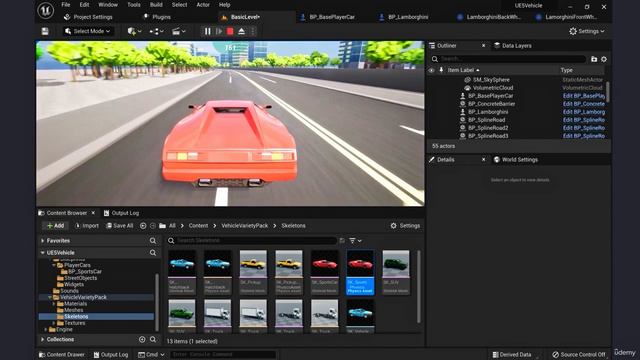Select BP_SplineRoad2 in the Outliner
The width and height of the screenshot is (640, 360).
(x=488, y=128)
